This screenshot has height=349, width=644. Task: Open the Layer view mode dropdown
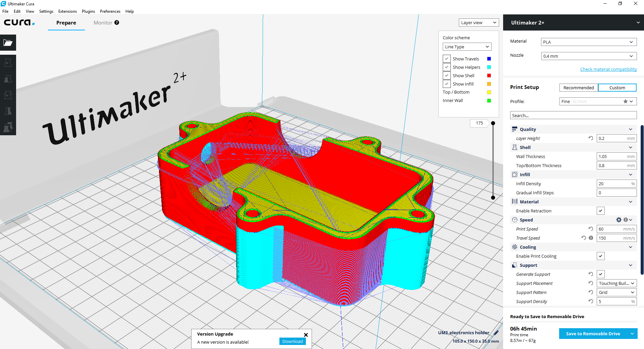[479, 22]
